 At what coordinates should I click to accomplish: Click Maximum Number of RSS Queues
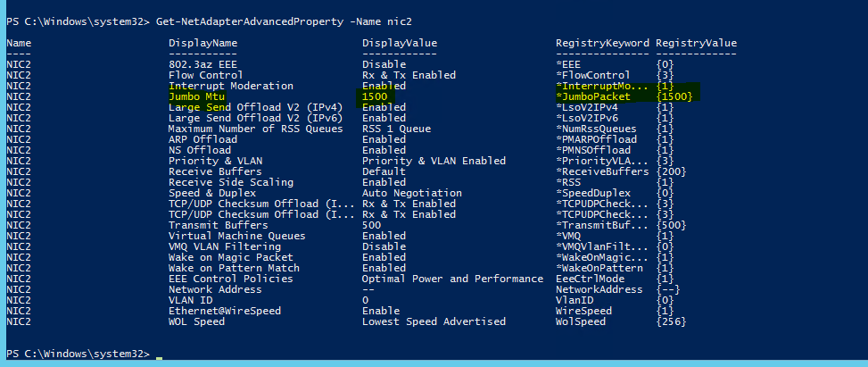point(255,129)
